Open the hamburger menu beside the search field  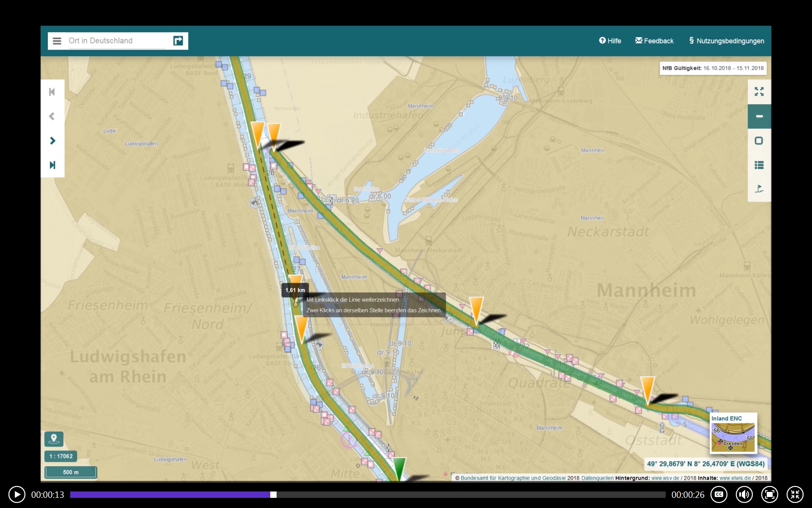click(x=57, y=41)
